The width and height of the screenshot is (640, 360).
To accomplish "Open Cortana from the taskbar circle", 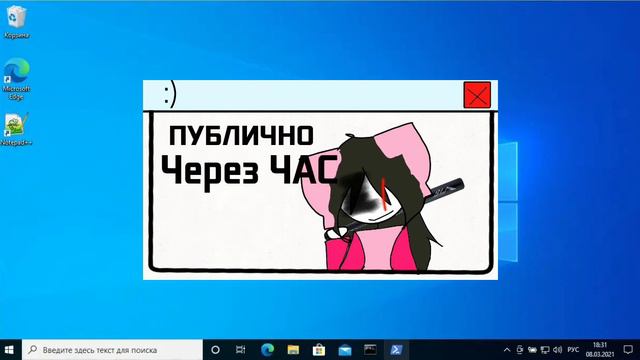I will click(216, 350).
